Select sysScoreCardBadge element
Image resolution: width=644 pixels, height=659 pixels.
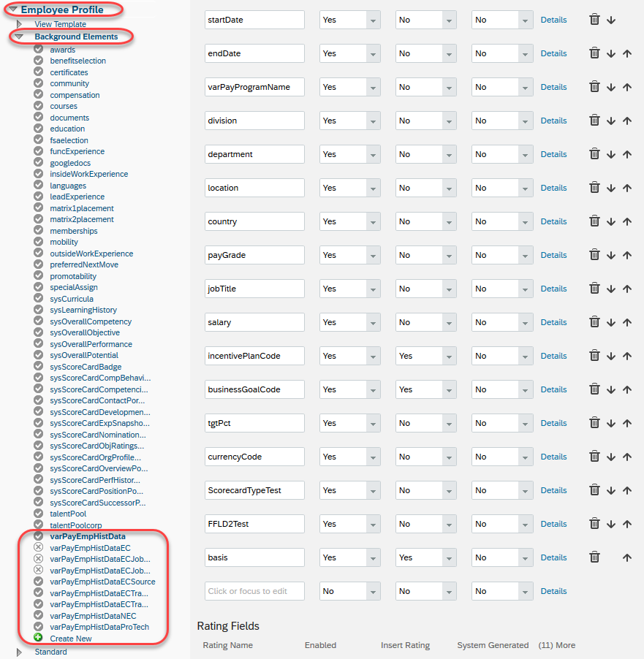point(86,367)
